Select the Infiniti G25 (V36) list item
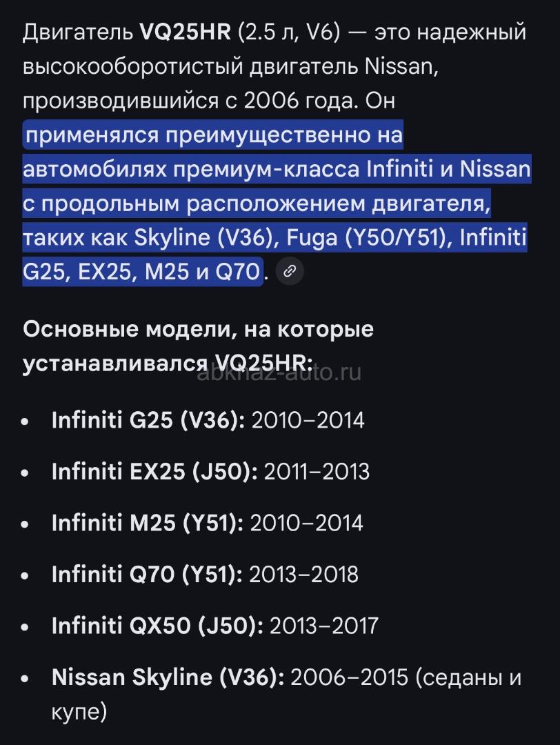Screen dimensions: 560x745 point(148,419)
